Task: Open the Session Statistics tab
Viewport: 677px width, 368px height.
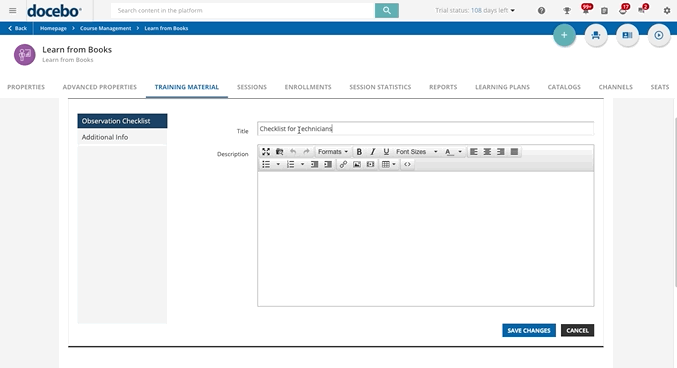Action: pos(380,87)
